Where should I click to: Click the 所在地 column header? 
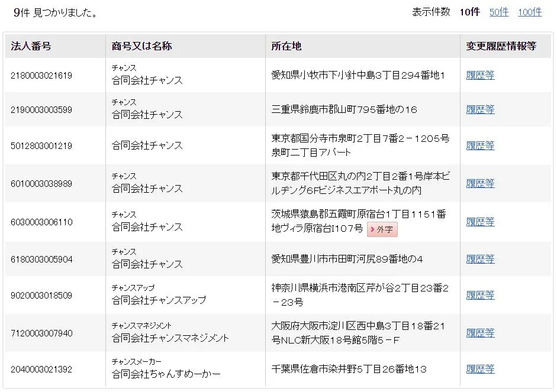tap(286, 46)
